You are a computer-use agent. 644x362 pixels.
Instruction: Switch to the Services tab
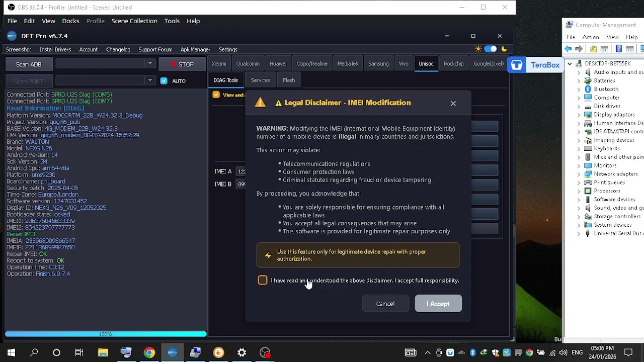click(260, 80)
